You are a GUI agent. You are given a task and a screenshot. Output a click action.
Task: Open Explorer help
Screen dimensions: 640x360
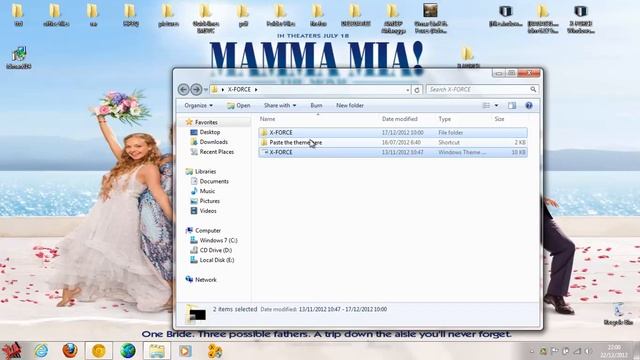coord(529,106)
